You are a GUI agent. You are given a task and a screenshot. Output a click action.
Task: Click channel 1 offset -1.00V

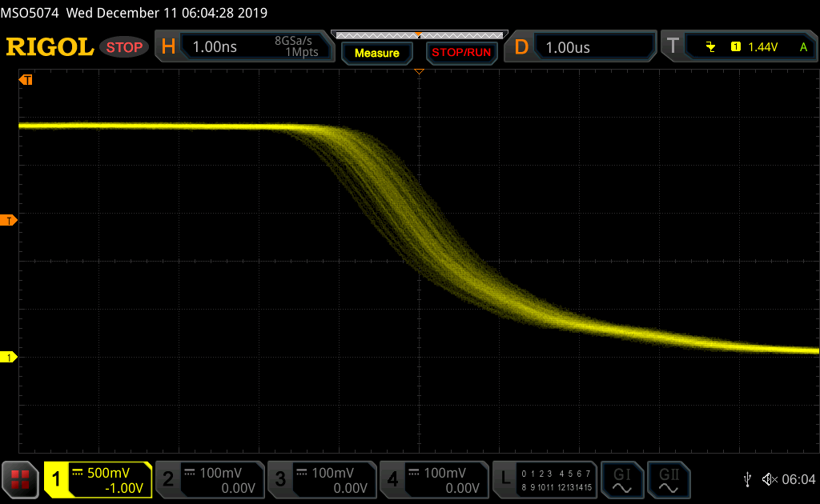(124, 488)
